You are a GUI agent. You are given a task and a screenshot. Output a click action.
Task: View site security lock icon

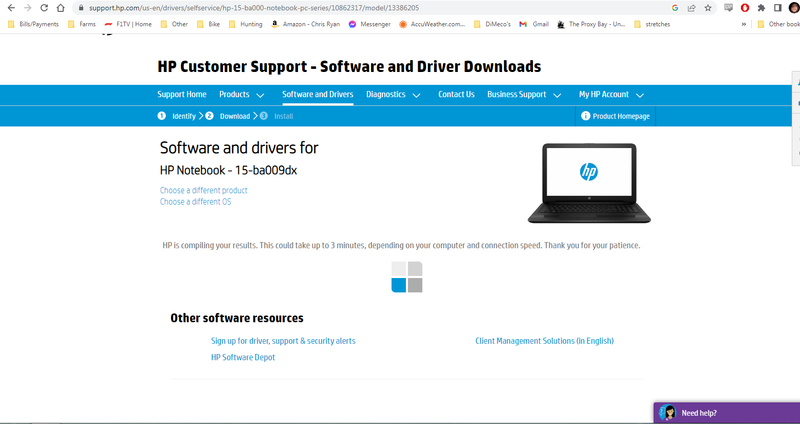tap(81, 8)
